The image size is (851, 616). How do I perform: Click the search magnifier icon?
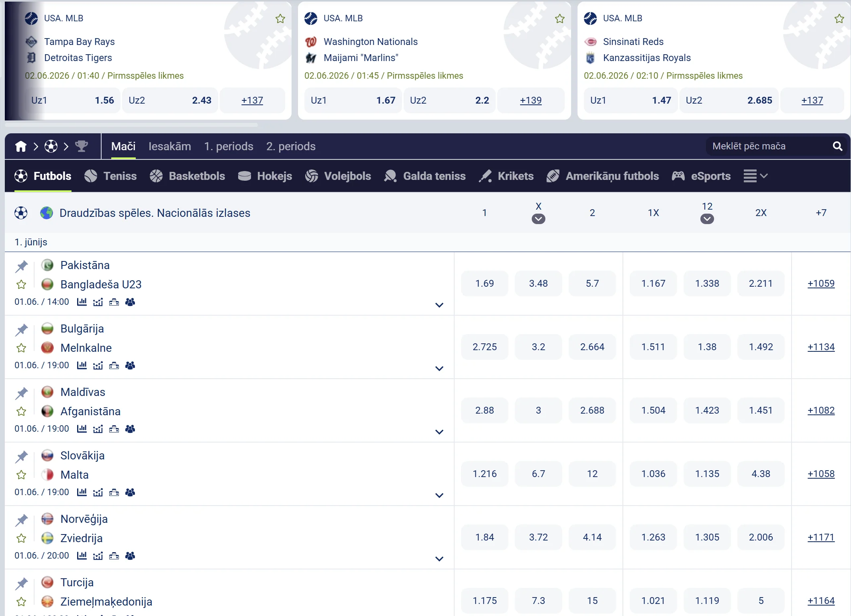837,146
